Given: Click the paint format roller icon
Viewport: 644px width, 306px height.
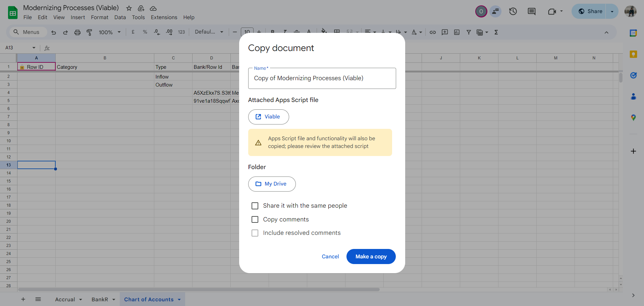Looking at the screenshot, I should click(89, 32).
